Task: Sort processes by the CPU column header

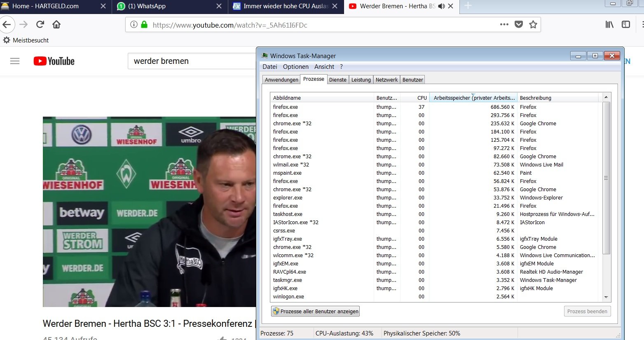Action: (415, 98)
